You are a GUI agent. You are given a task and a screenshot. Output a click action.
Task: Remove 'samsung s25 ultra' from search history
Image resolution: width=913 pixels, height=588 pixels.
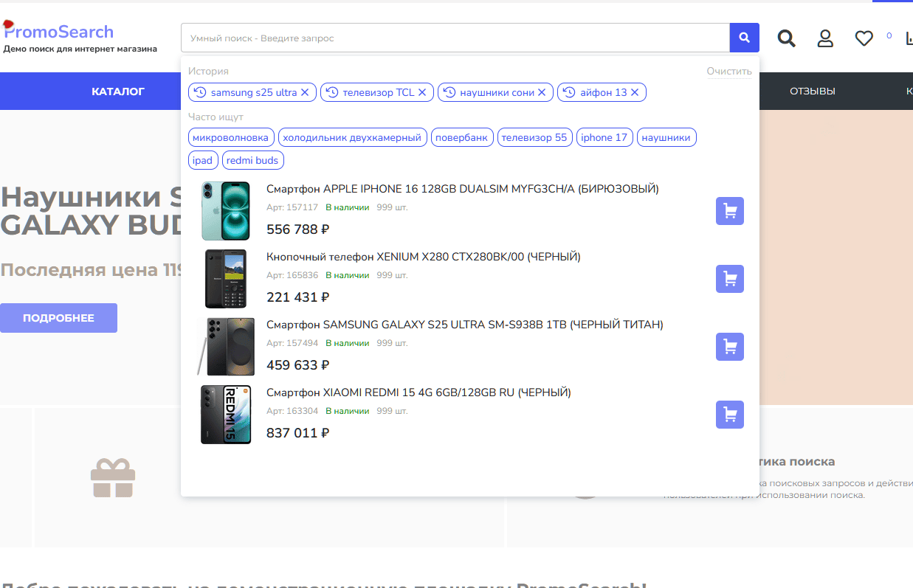tap(305, 92)
